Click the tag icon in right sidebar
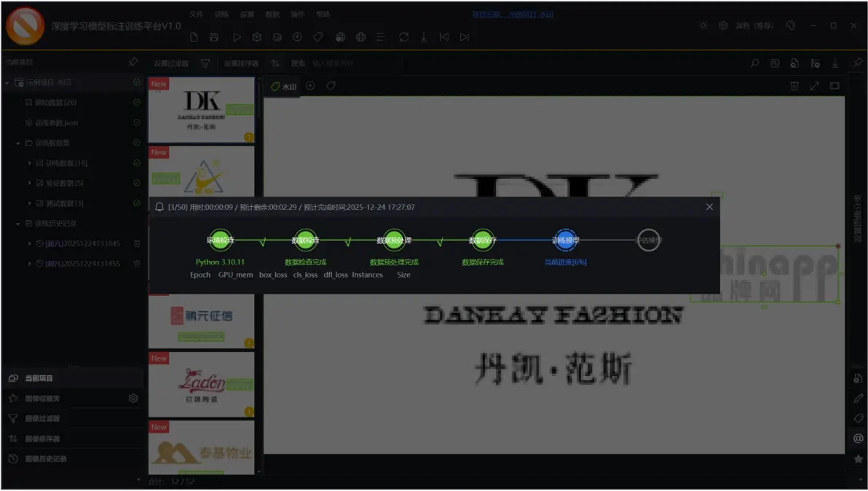 click(x=858, y=418)
